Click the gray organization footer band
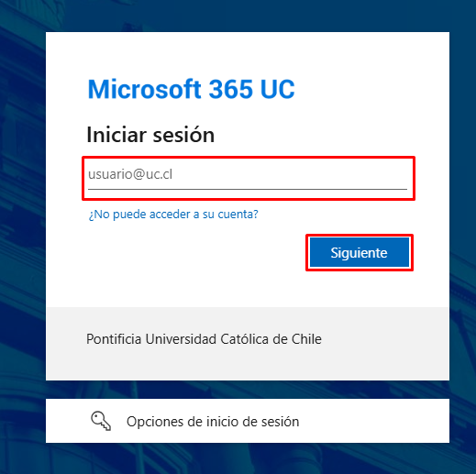476x474 pixels. [x=248, y=344]
